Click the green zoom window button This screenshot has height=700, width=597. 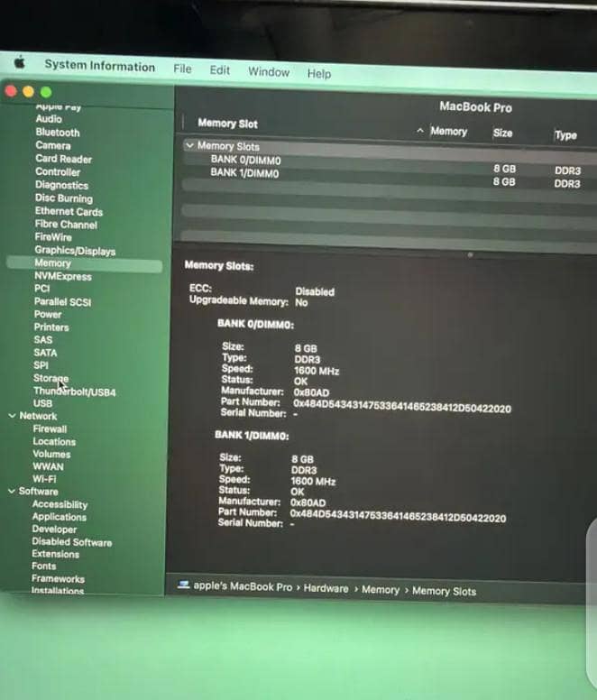46,92
